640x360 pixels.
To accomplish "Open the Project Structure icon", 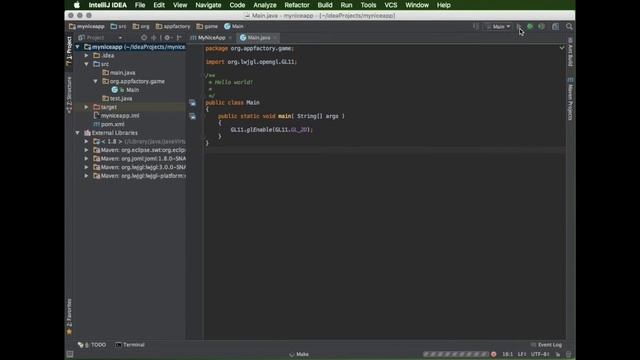I will (556, 27).
